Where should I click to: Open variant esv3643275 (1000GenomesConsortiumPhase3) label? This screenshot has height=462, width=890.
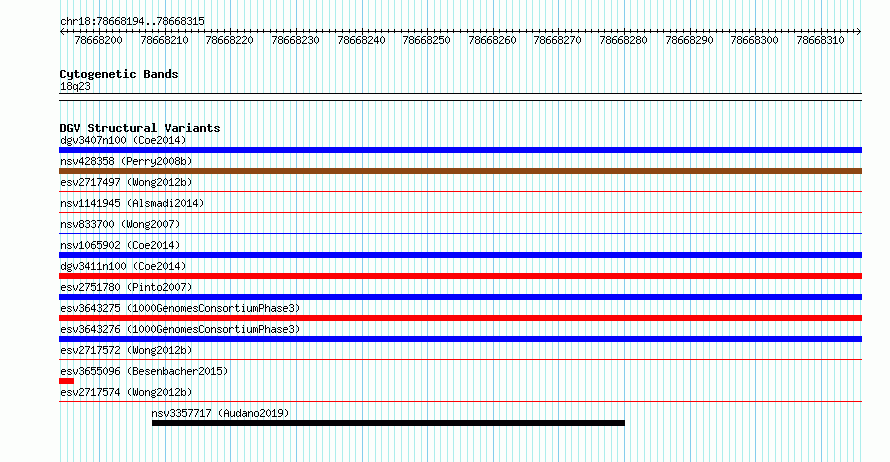(180, 308)
